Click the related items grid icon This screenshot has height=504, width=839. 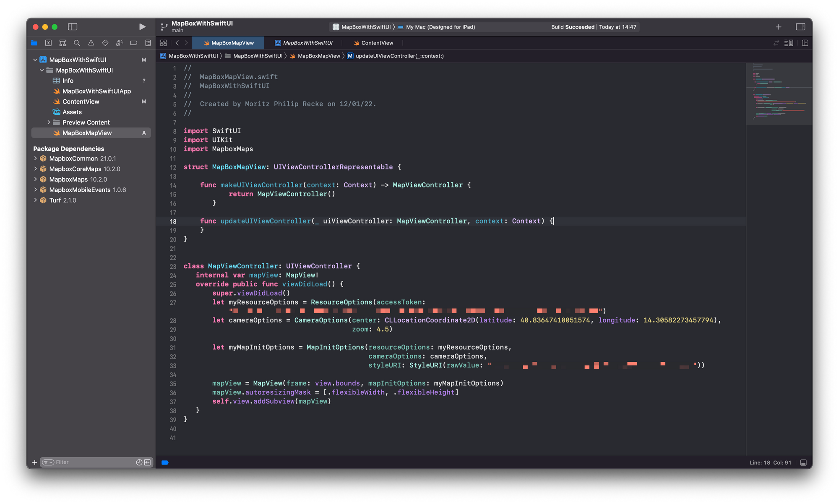pyautogui.click(x=164, y=43)
